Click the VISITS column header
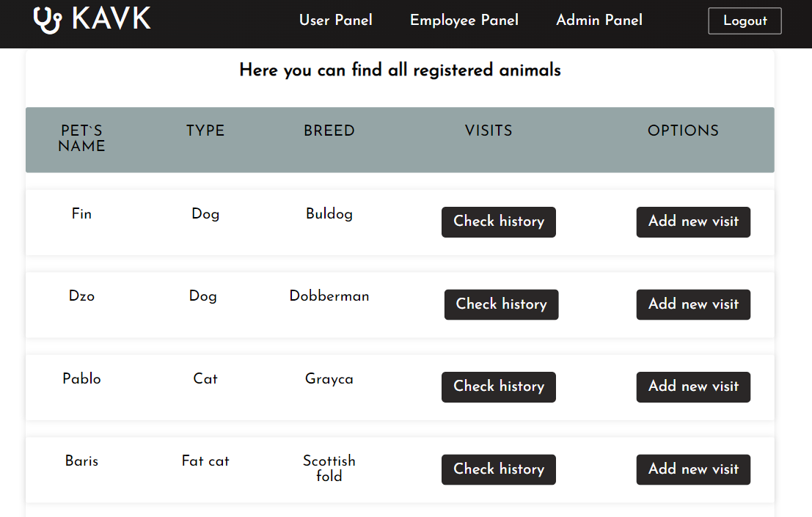Viewport: 812px width, 517px height. 488,131
